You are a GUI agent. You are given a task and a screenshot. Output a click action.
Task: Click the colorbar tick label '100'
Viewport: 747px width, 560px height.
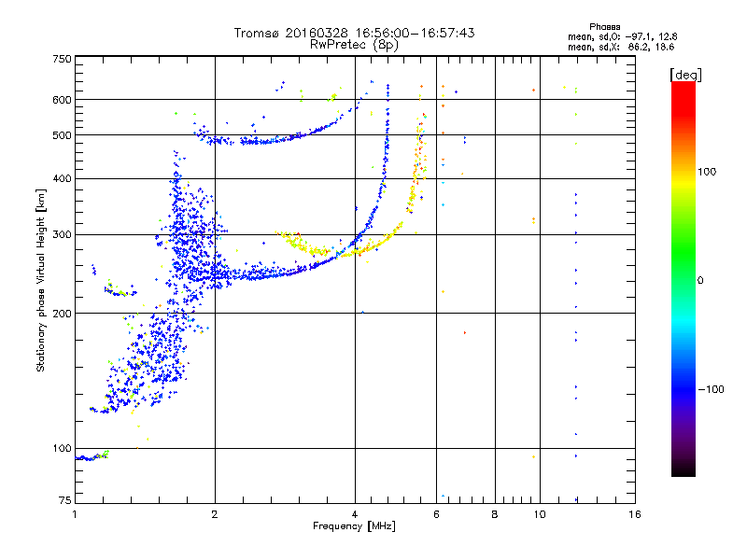(707, 172)
